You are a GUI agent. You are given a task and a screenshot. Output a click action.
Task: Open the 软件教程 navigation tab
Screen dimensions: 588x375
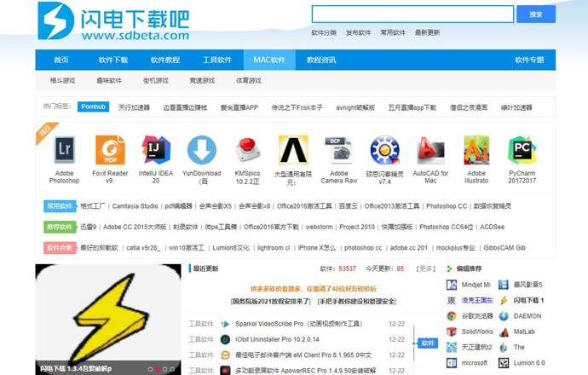[165, 60]
